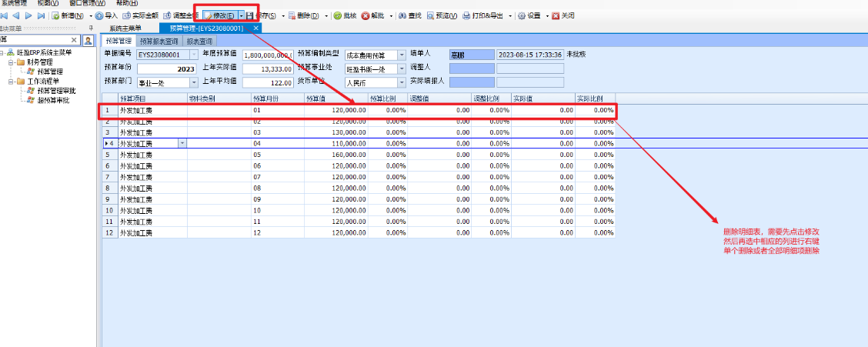This screenshot has height=347, width=868.
Task: Open the 视图(V) menu
Action: (x=48, y=3)
